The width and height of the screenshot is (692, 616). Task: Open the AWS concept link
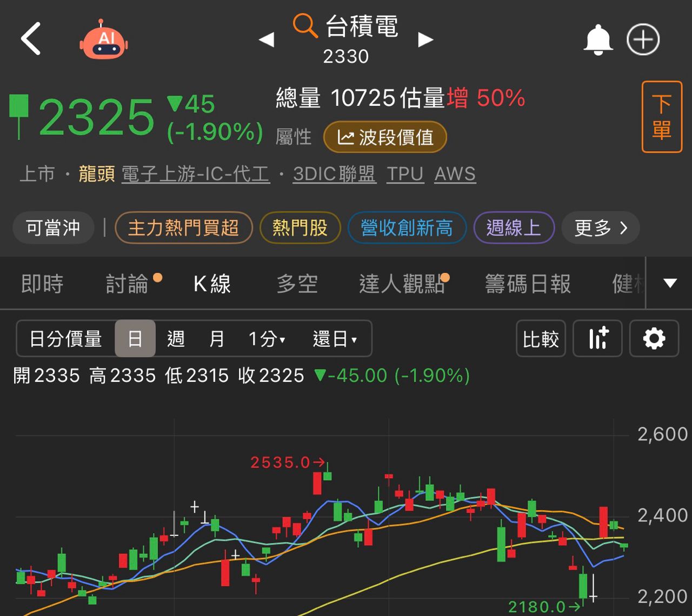tap(455, 174)
